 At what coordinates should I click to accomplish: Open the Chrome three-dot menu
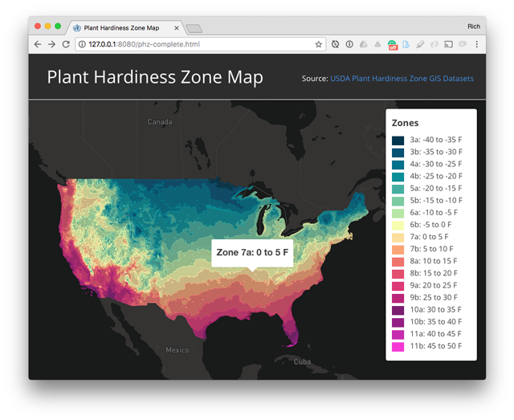[x=477, y=44]
